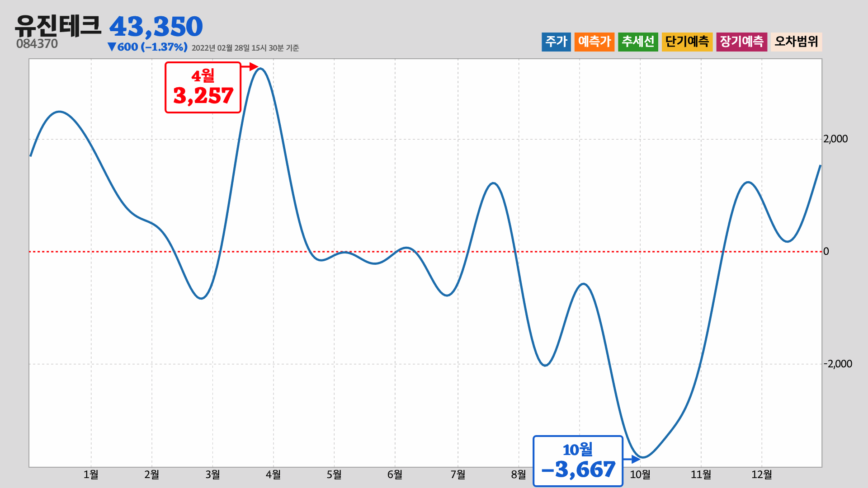Click the green 추세선 legend label
Image resolution: width=868 pixels, height=488 pixels.
[x=638, y=42]
